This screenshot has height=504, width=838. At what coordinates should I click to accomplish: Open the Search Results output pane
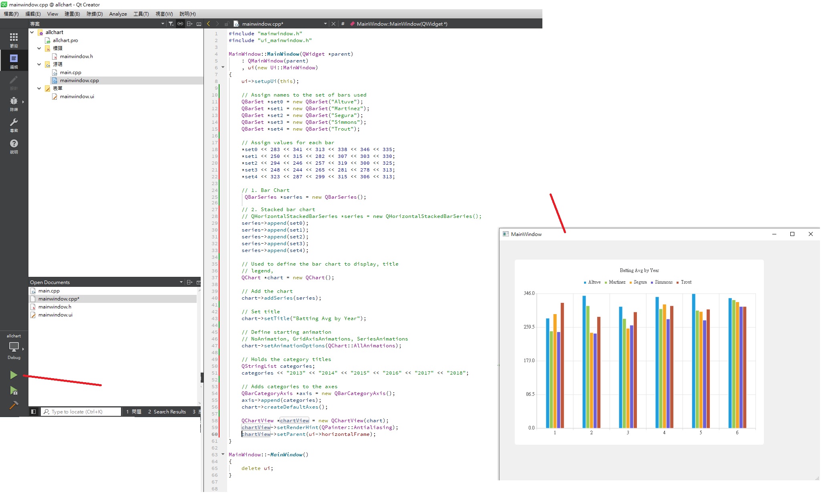click(x=167, y=412)
